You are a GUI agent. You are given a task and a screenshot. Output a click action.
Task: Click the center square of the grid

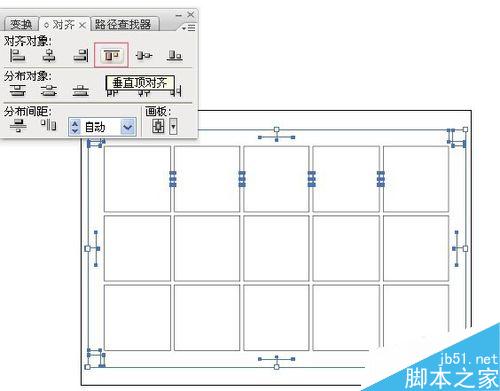[x=276, y=248]
